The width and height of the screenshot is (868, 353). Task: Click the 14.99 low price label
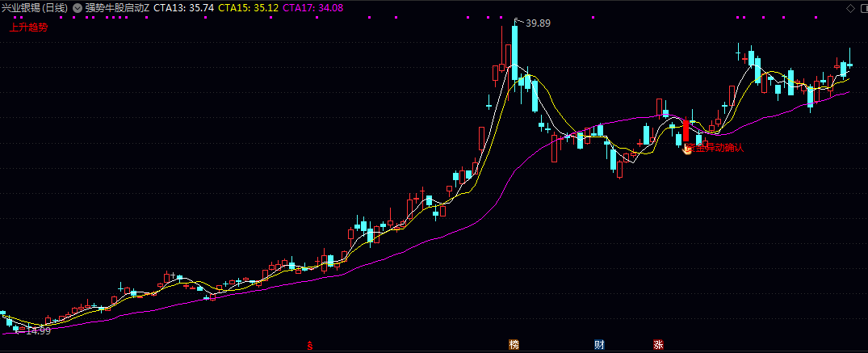pos(38,331)
